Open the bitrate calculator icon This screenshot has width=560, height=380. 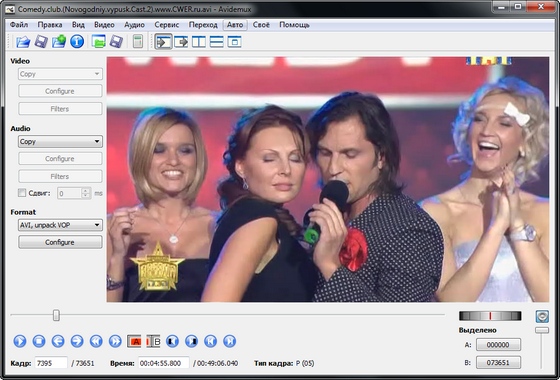[x=138, y=42]
